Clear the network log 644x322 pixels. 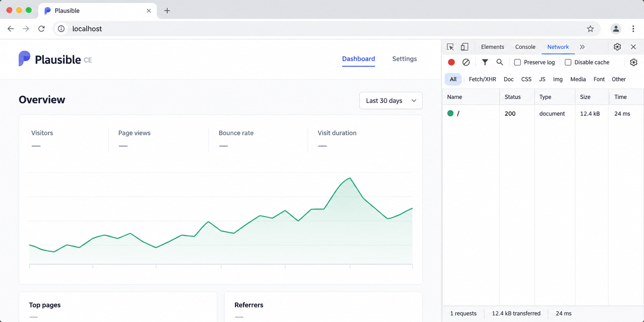point(466,62)
